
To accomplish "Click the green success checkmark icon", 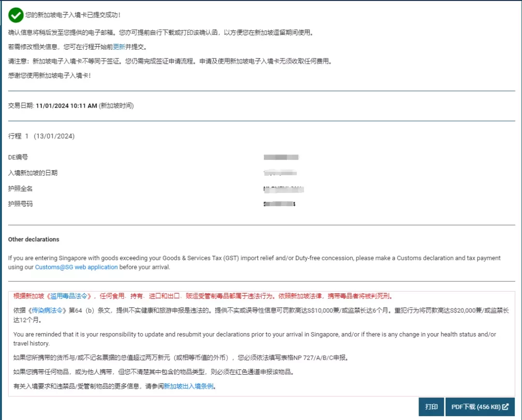I will (15, 15).
